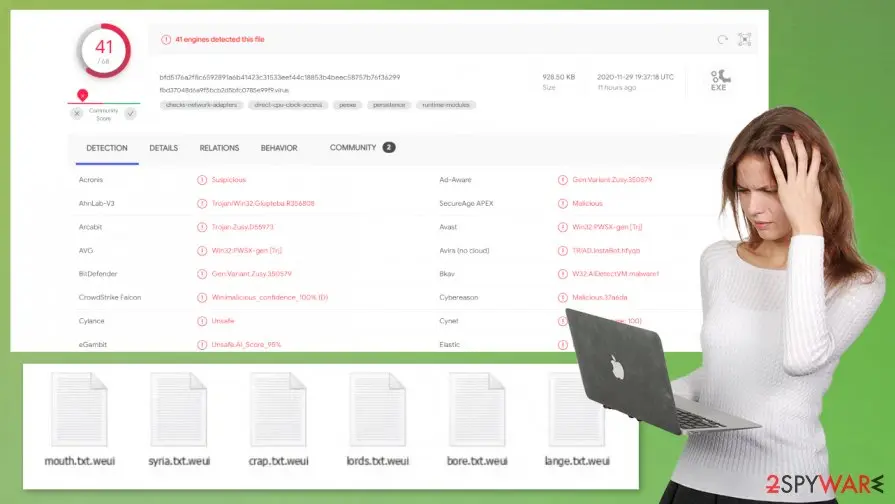Select the bore.txt.weui file icon
This screenshot has width=895, height=504.
click(477, 409)
